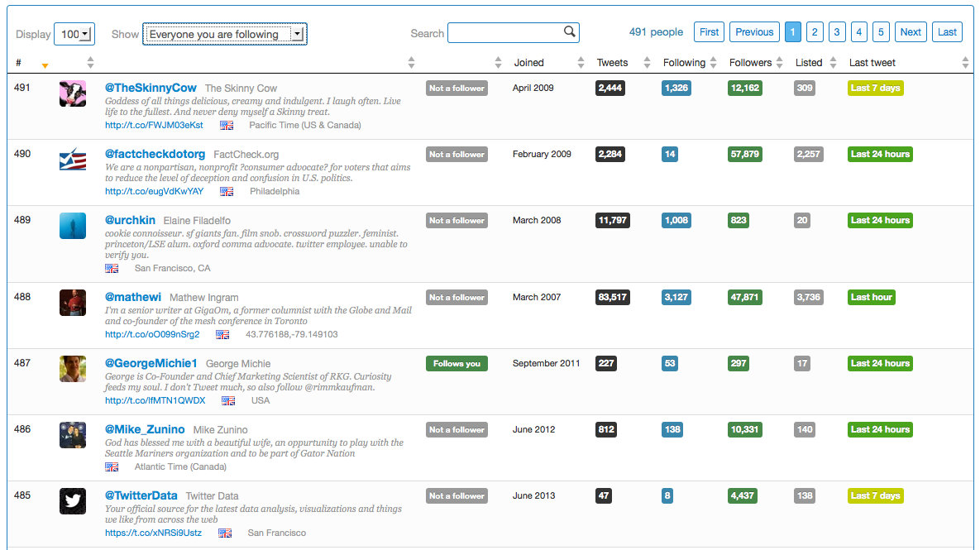The height and width of the screenshot is (550, 980).
Task: Sort by Last tweet column
Action: point(966,63)
